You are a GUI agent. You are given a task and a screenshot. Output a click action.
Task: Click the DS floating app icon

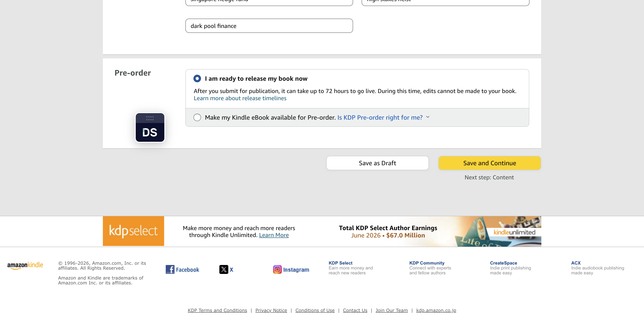click(x=150, y=127)
